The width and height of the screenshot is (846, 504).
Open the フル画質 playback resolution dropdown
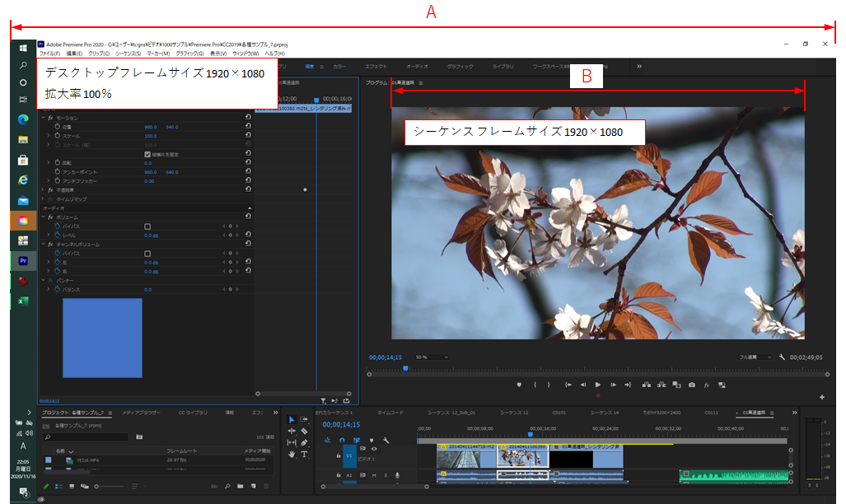754,356
